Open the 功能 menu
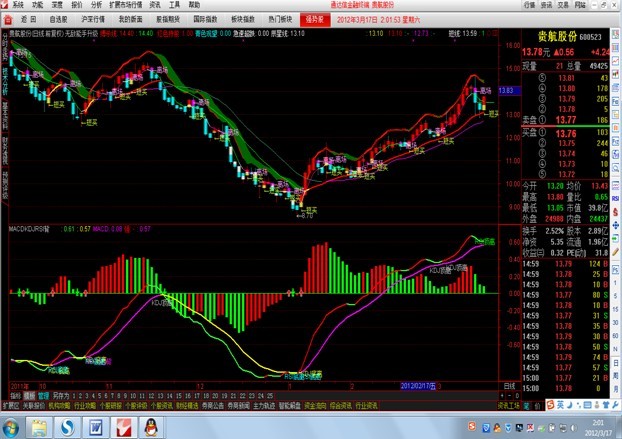The width and height of the screenshot is (622, 439). point(38,5)
